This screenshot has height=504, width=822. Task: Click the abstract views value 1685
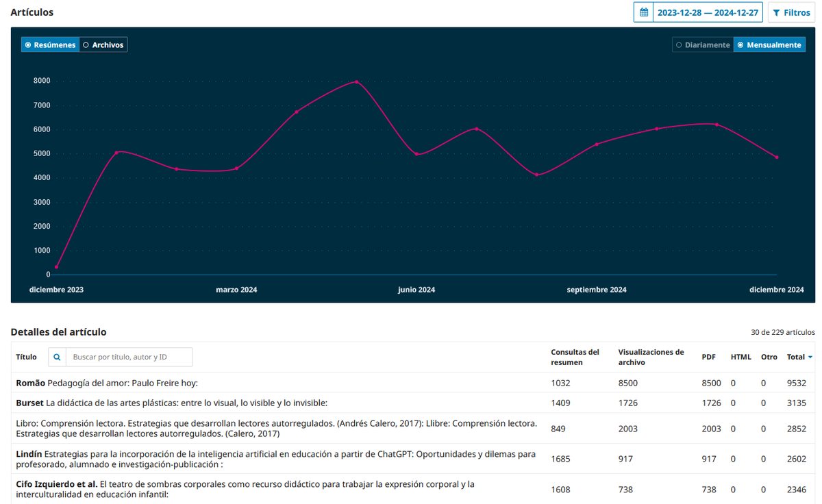pyautogui.click(x=560, y=459)
